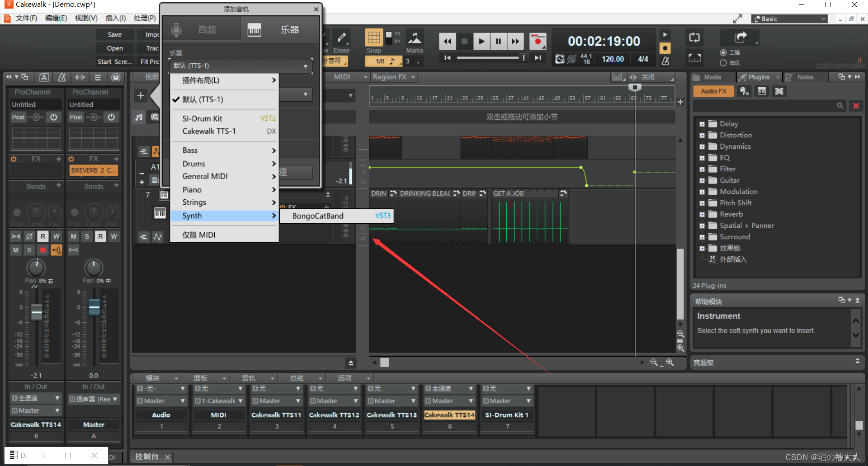The height and width of the screenshot is (466, 868).
Task: Expand the Strings submenu
Action: tap(224, 202)
